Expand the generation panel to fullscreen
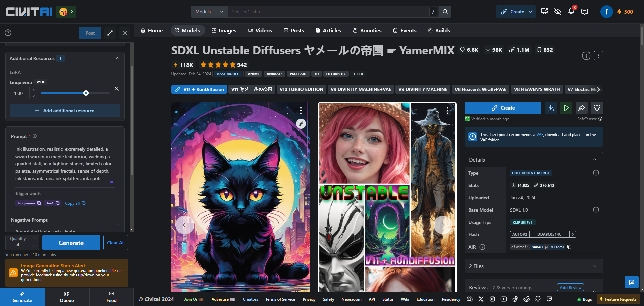This screenshot has height=306, width=644. click(x=110, y=33)
